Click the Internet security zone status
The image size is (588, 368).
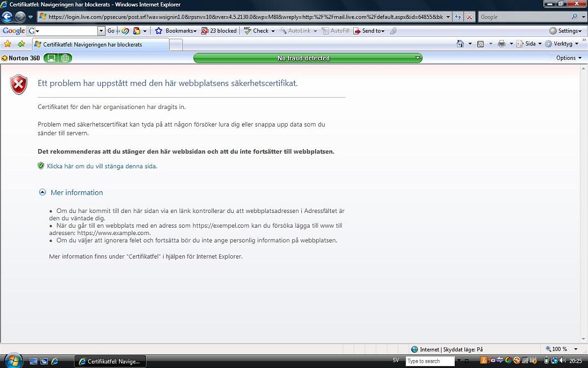(447, 349)
